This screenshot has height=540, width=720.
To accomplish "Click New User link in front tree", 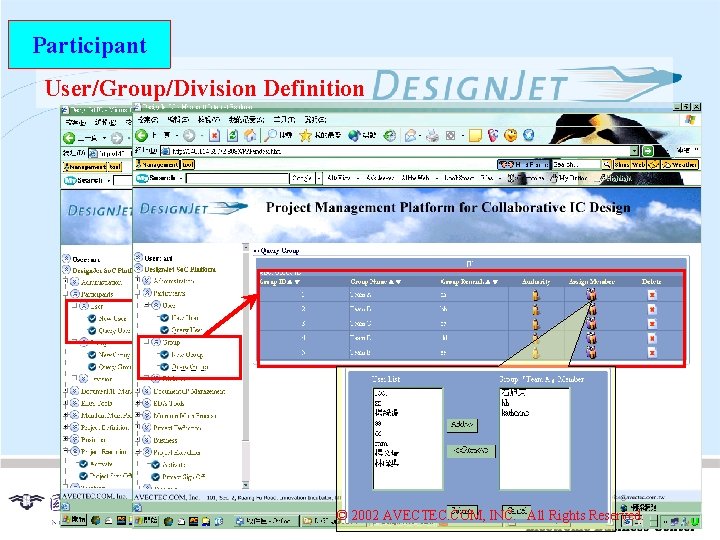I will (x=185, y=317).
